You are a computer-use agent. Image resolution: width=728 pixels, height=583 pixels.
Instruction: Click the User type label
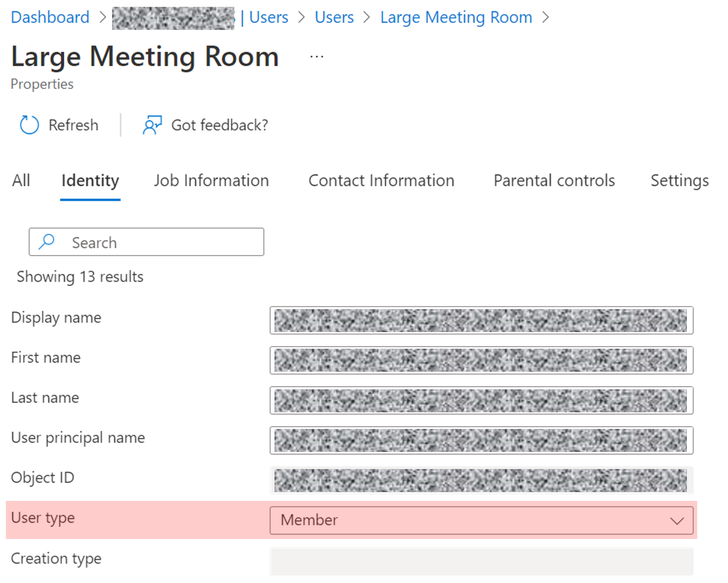pyautogui.click(x=43, y=518)
